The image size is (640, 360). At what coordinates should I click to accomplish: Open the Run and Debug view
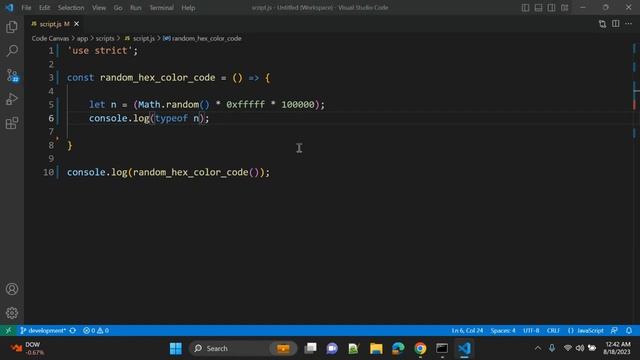(12, 99)
